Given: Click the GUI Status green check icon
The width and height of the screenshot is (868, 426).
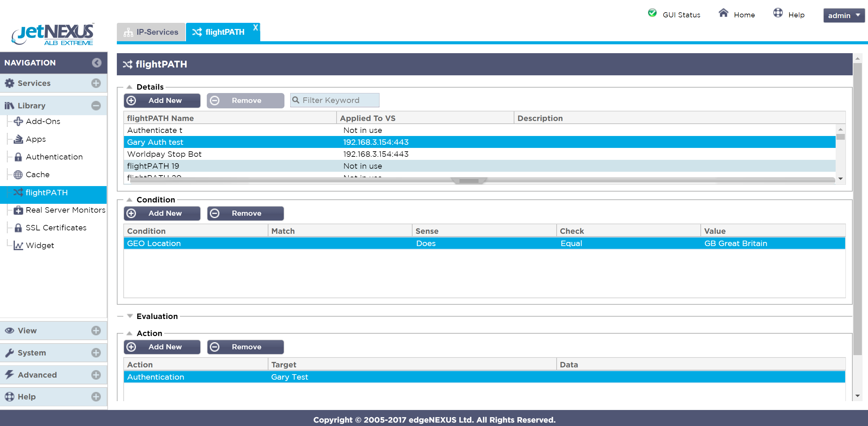Looking at the screenshot, I should coord(652,13).
